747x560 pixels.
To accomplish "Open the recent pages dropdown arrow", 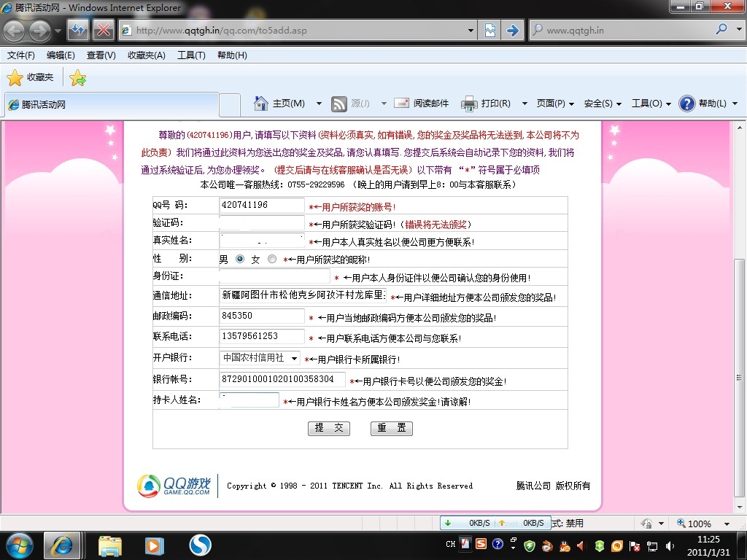I will click(x=58, y=31).
